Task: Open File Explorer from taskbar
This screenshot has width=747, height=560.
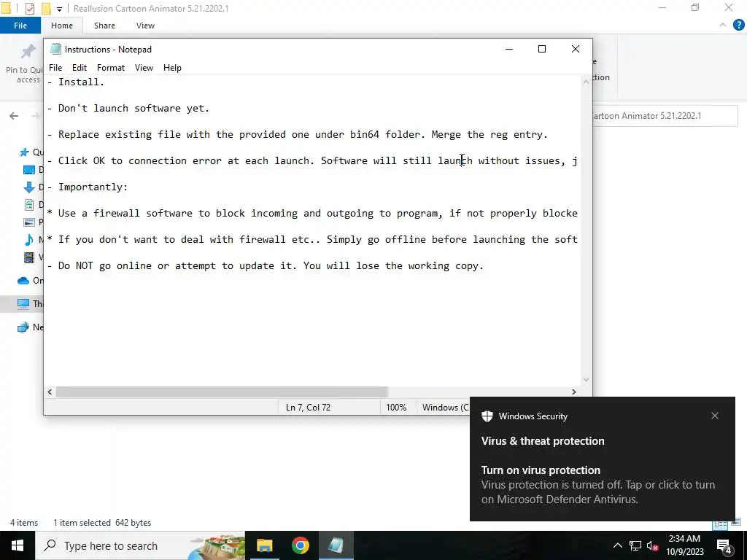Action: [x=264, y=545]
